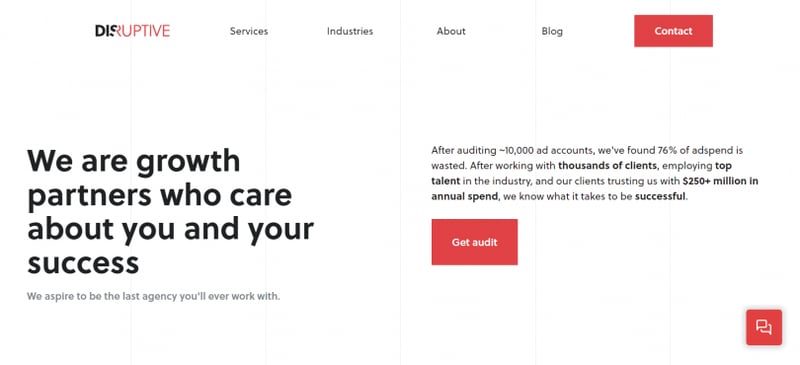The height and width of the screenshot is (365, 800).
Task: Open the Services menu item
Action: [x=249, y=31]
